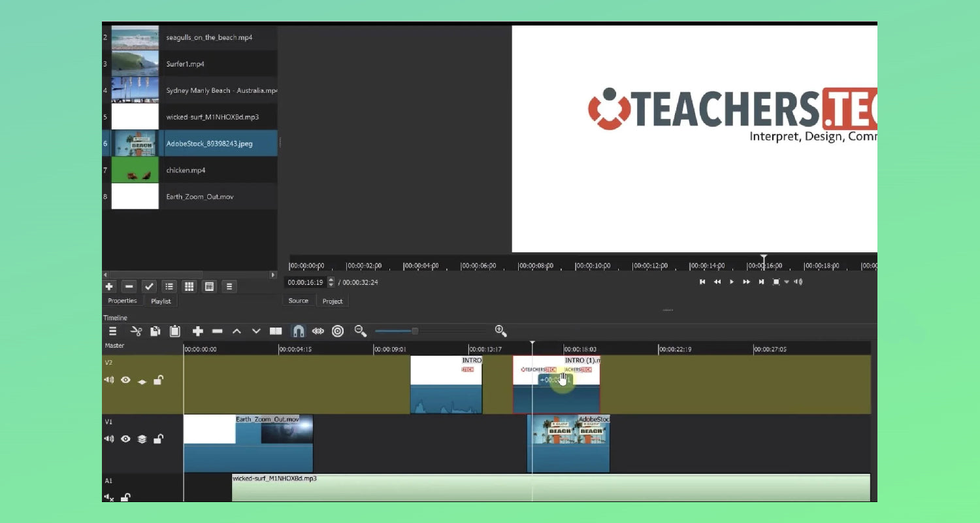
Task: Mute the V1 track speaker icon
Action: click(x=109, y=439)
